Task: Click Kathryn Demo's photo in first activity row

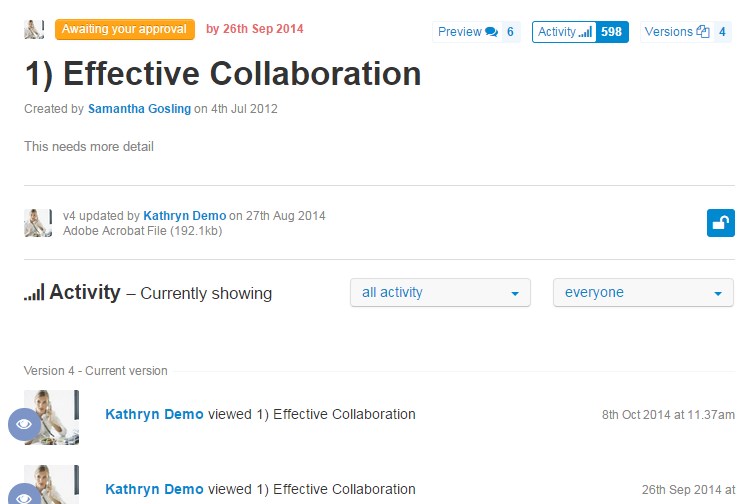Action: pyautogui.click(x=52, y=417)
